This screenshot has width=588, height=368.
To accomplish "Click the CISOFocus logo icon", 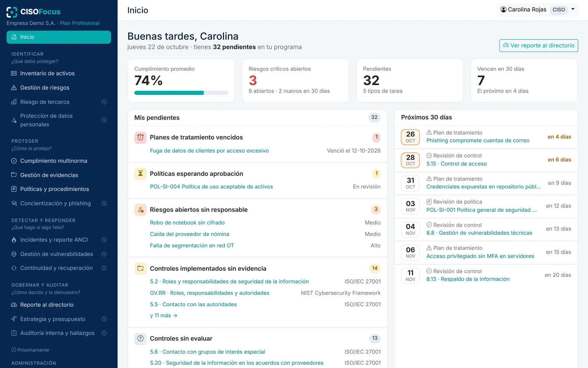I will [12, 12].
